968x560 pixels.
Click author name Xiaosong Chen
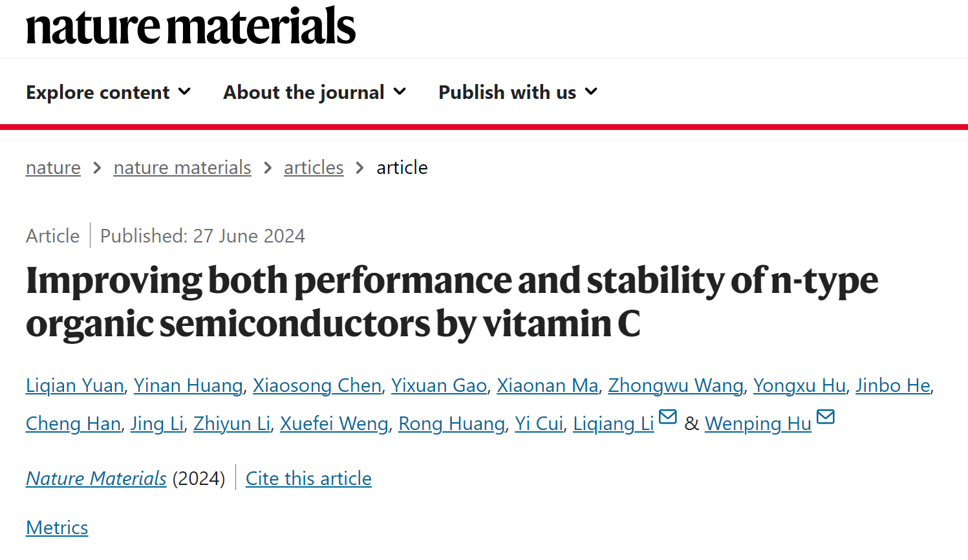317,385
